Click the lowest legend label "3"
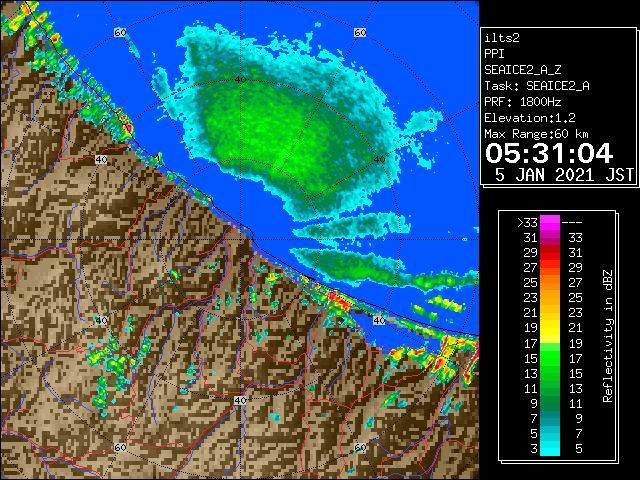640x480 pixels. 534,449
